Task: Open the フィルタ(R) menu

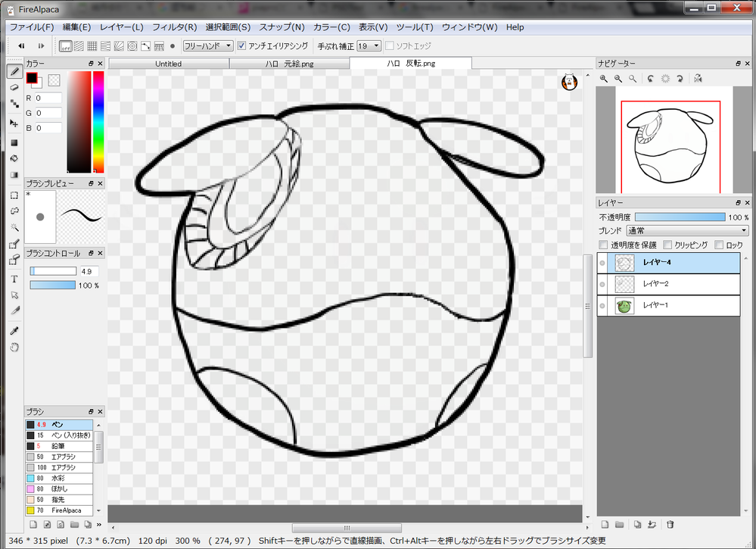Action: coord(174,27)
